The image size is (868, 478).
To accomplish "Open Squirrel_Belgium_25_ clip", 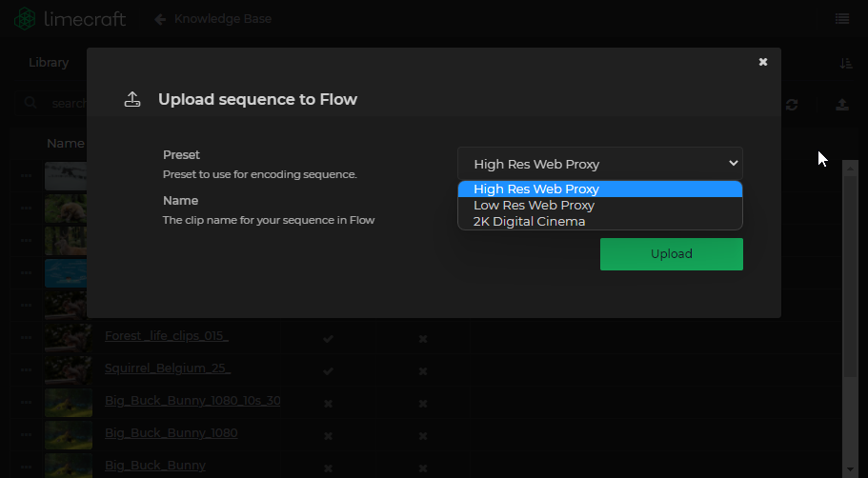I will click(x=168, y=368).
